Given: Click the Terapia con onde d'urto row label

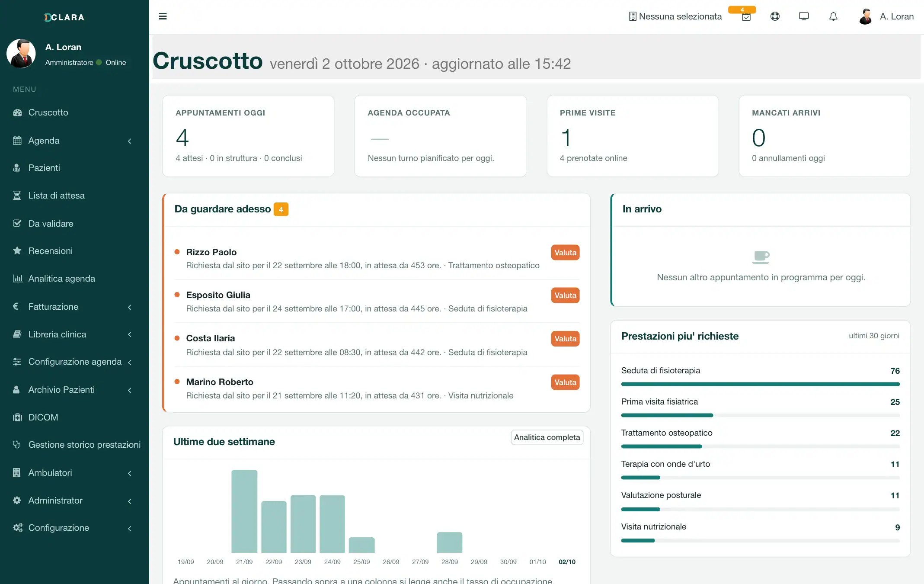Looking at the screenshot, I should tap(665, 464).
